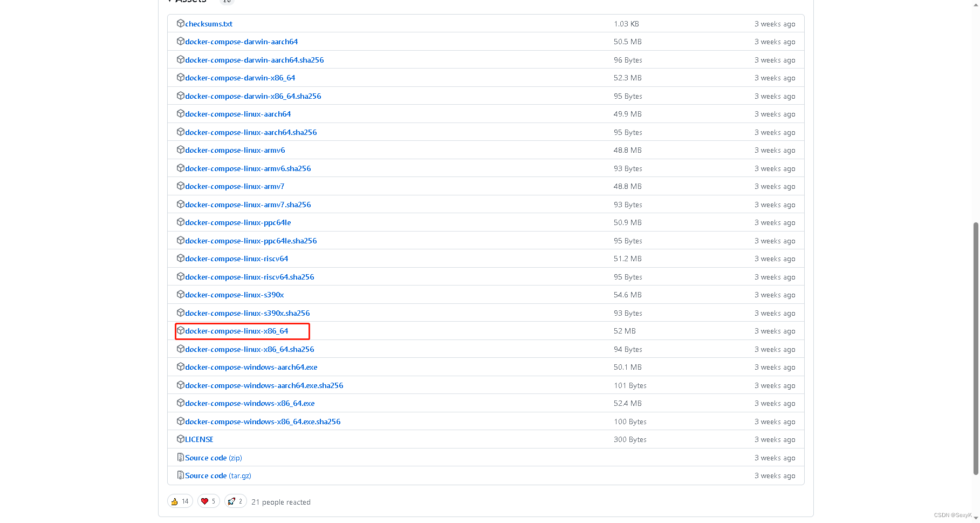Click the package icon beside docker-compose-windows-x86_64.exe
The width and height of the screenshot is (980, 523).
pos(181,403)
